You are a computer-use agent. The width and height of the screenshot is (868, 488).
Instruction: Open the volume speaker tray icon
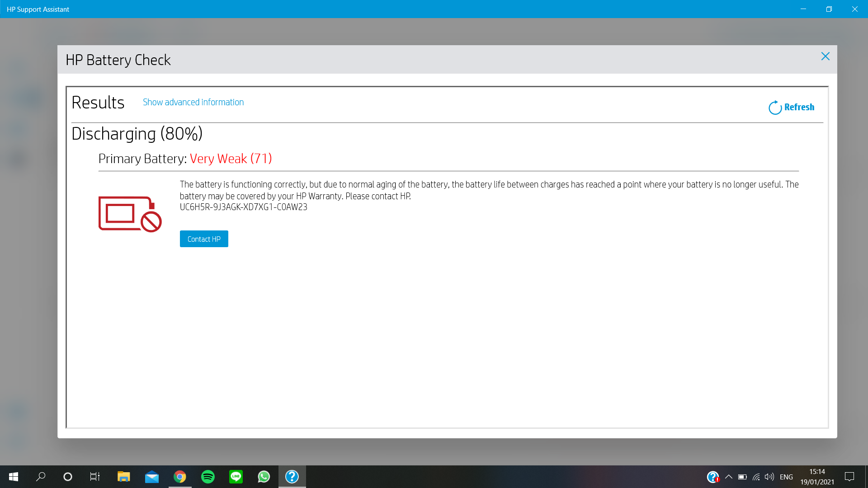pos(769,477)
